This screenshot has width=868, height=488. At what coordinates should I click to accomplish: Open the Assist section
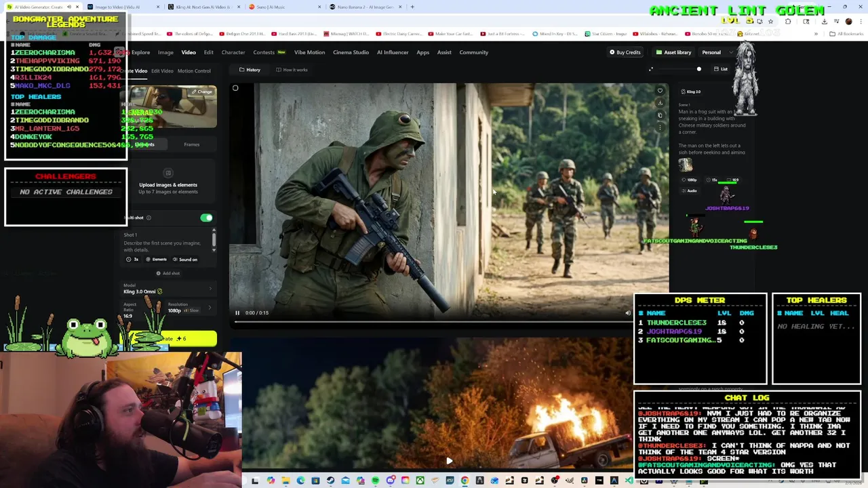pos(444,52)
